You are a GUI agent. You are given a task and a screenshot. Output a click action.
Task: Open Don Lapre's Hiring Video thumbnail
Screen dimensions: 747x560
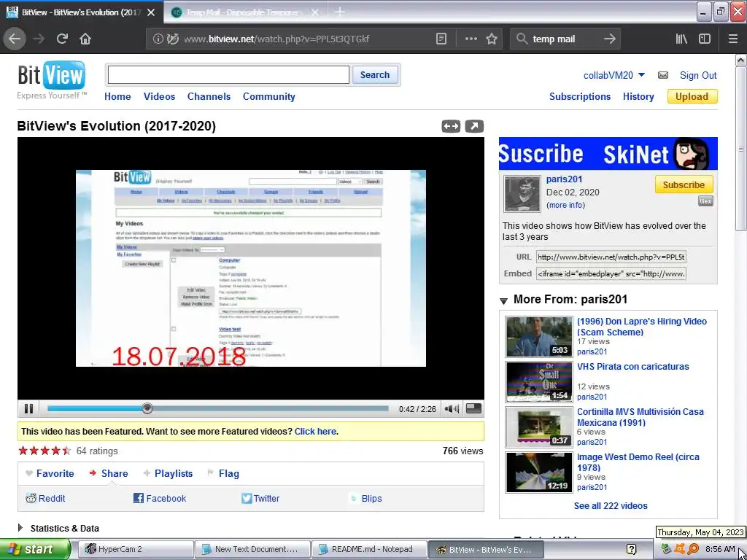pyautogui.click(x=539, y=337)
